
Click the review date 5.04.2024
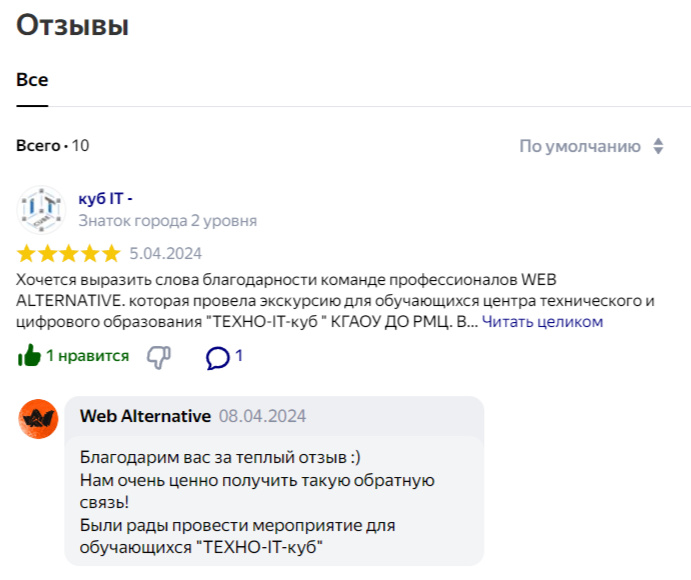point(166,254)
